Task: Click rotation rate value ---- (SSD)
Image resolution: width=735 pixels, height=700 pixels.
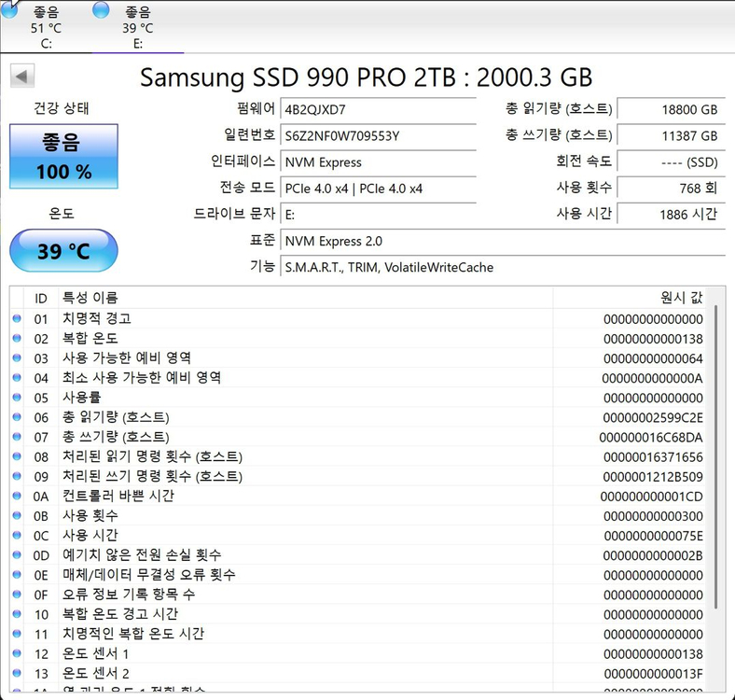Action: pyautogui.click(x=671, y=162)
